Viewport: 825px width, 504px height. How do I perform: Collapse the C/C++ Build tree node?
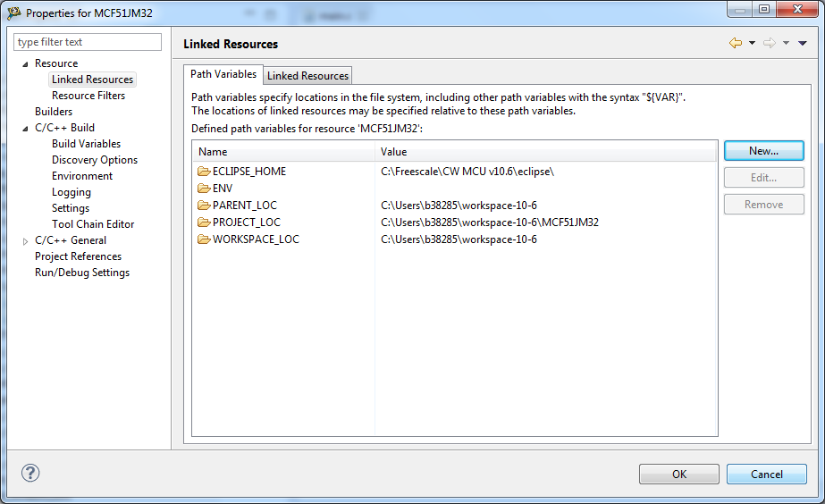click(x=25, y=129)
